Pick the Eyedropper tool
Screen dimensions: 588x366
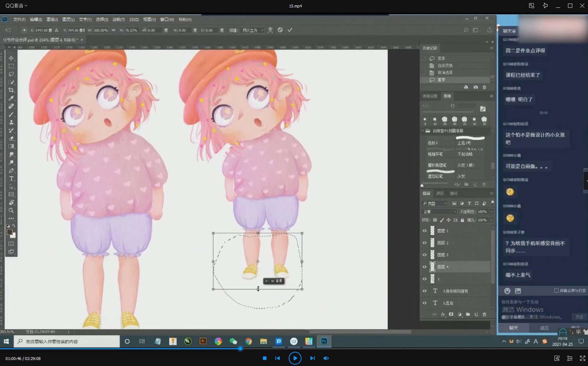pos(11,98)
